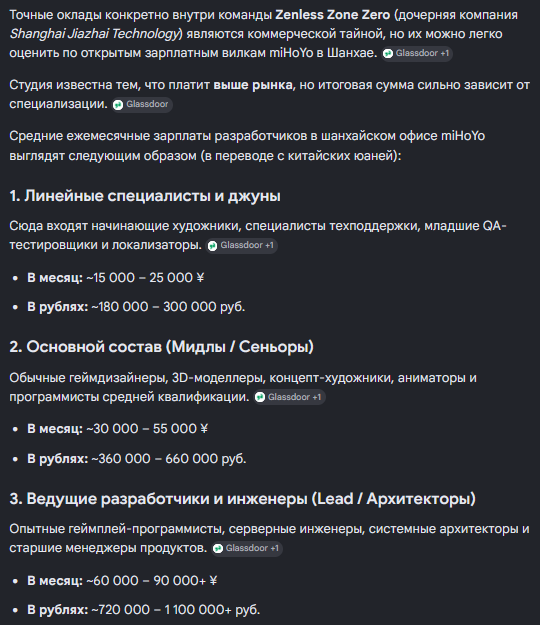The width and height of the screenshot is (540, 625).
Task: Click bold text 'Zenless Zone Zero'
Action: [x=333, y=15]
